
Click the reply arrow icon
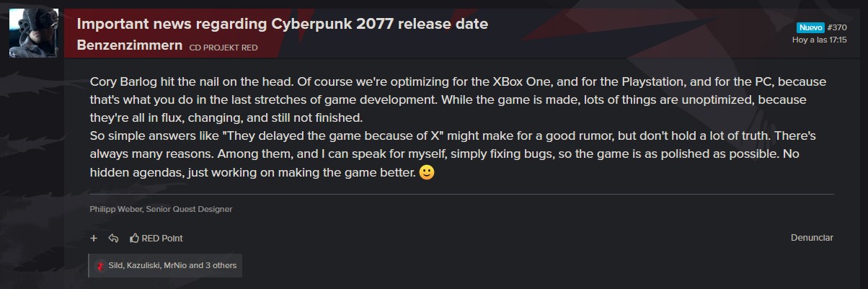click(x=113, y=238)
